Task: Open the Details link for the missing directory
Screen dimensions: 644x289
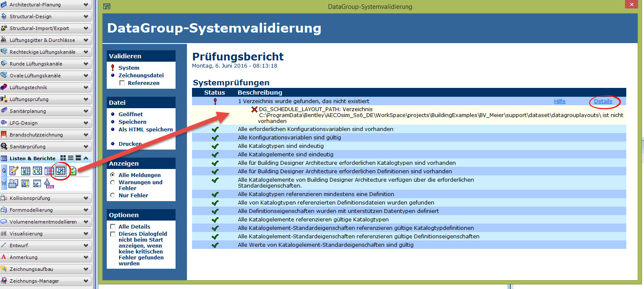Action: pos(603,101)
